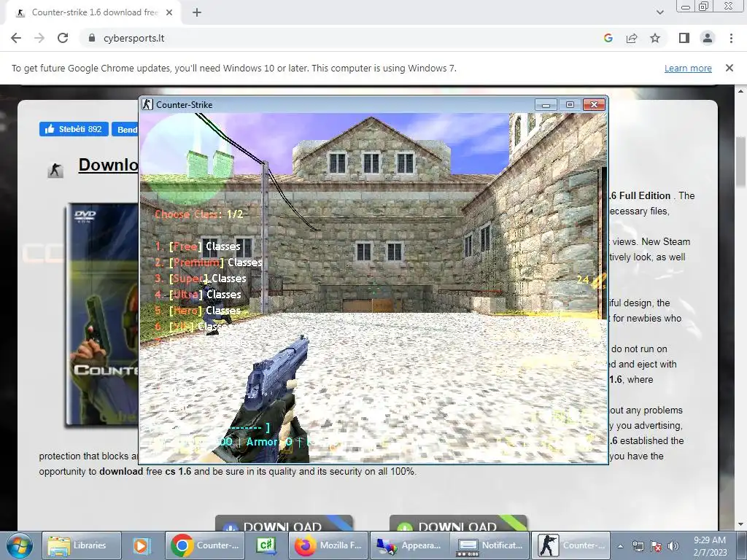
Task: Go forward using the Chrome arrow
Action: point(39,38)
